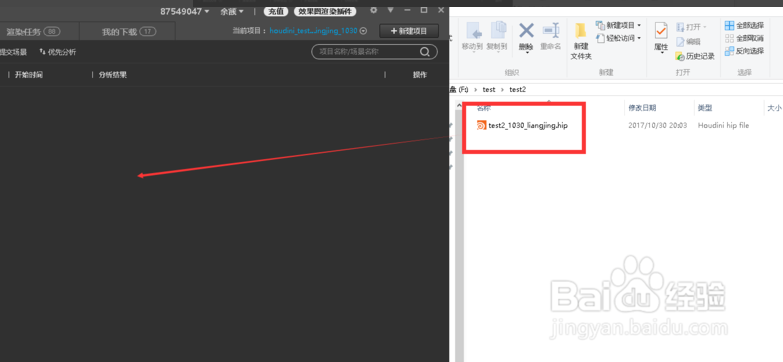
Task: Click 反向选择 in the Explorer ribbon
Action: [x=744, y=51]
